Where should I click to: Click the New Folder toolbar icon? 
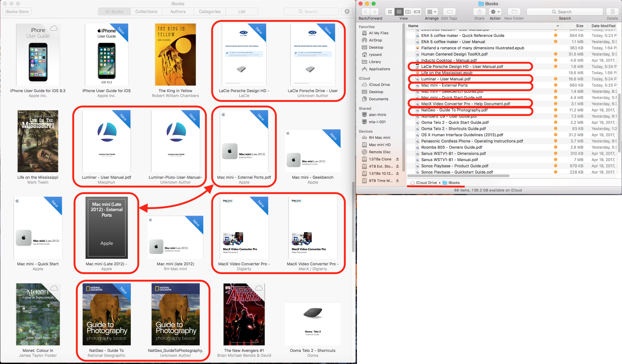[x=514, y=12]
